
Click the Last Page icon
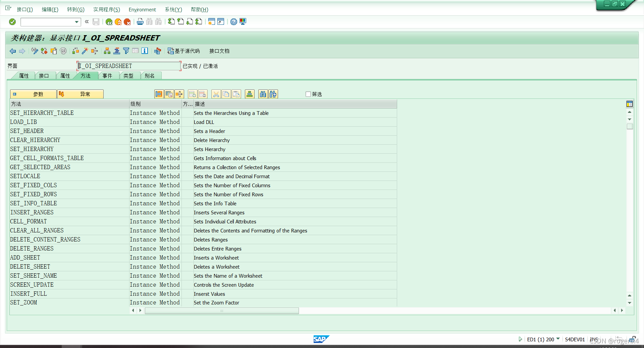[x=199, y=22]
